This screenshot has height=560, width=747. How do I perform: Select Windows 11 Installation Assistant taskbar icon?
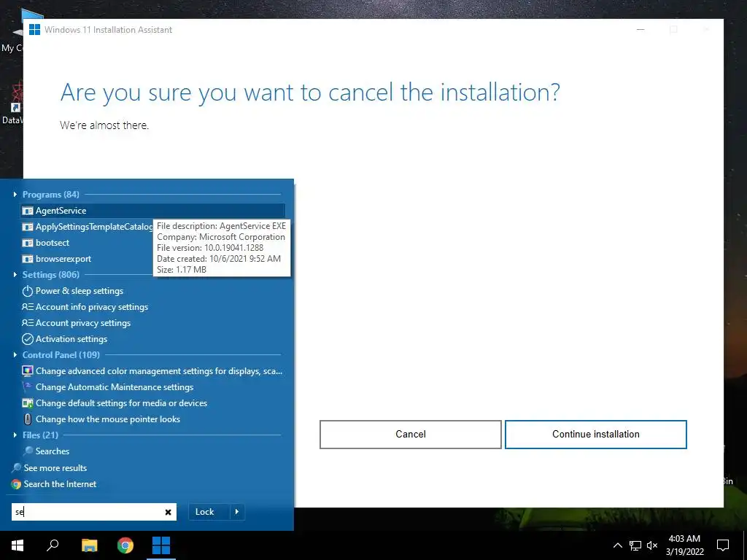(161, 545)
